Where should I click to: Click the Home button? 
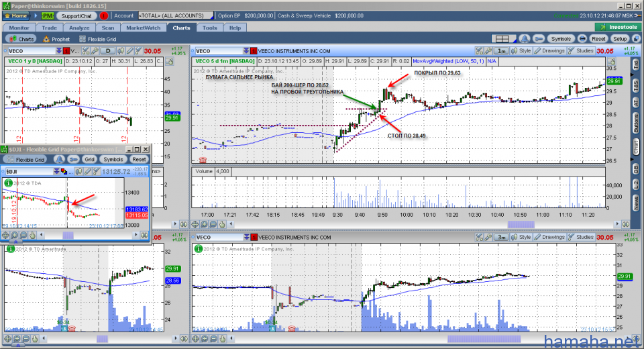pos(16,15)
